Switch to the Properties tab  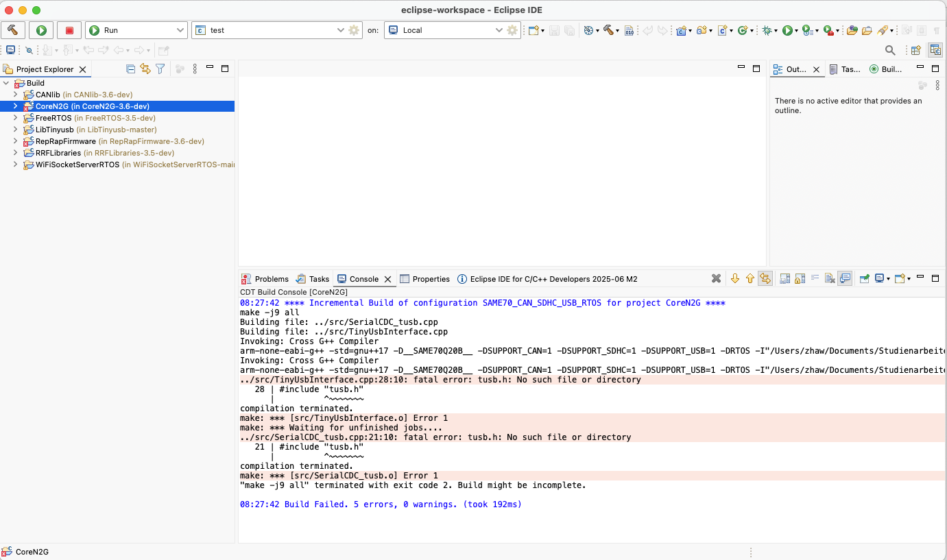(x=425, y=279)
